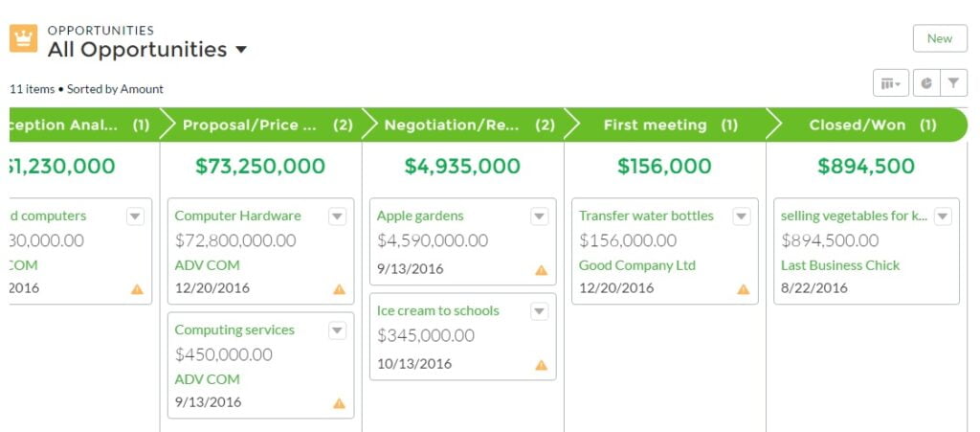This screenshot has height=432, width=980.
Task: Click warning icon on Ice cream card
Action: (x=542, y=365)
